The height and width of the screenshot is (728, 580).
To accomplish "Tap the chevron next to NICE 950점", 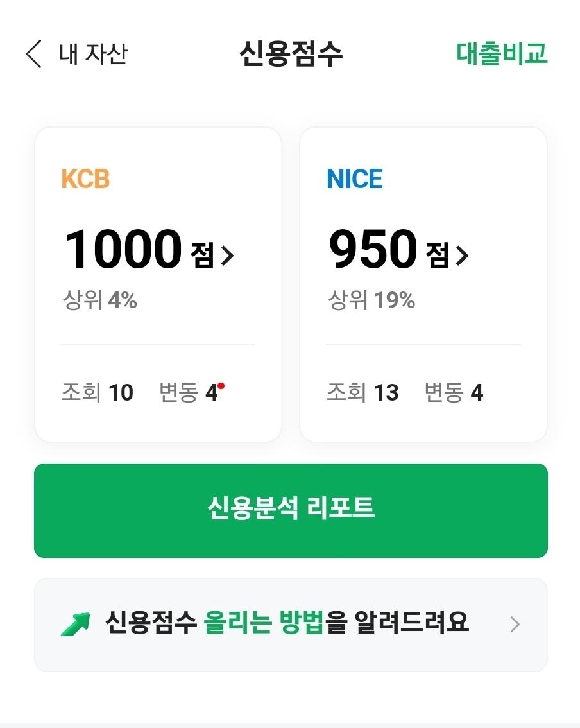I will pos(463,257).
